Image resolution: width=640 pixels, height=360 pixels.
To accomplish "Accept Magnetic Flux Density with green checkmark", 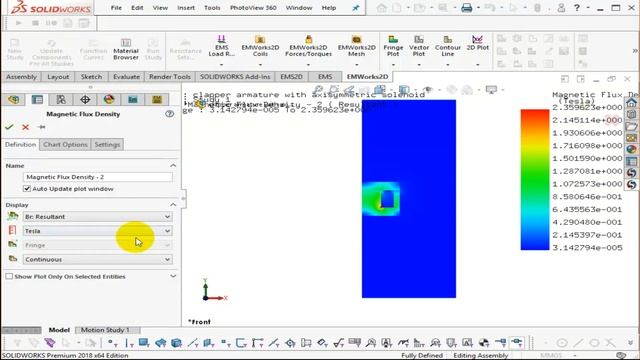I will click(x=9, y=127).
